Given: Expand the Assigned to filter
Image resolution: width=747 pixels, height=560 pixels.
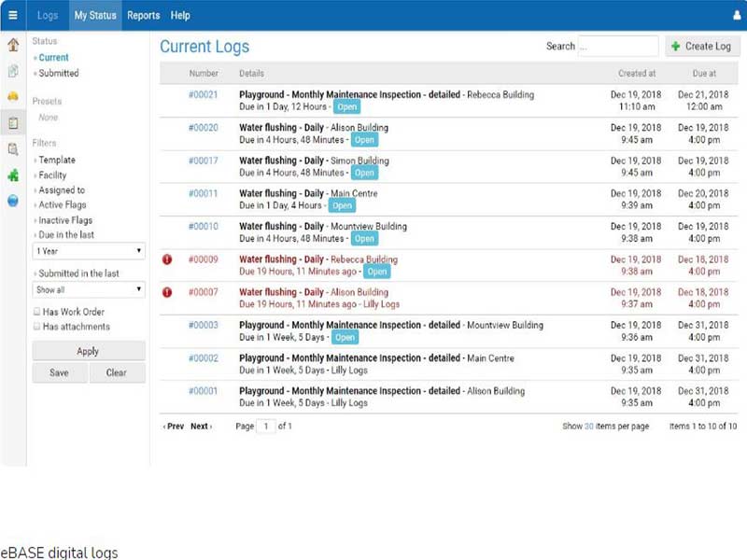Looking at the screenshot, I should [62, 190].
